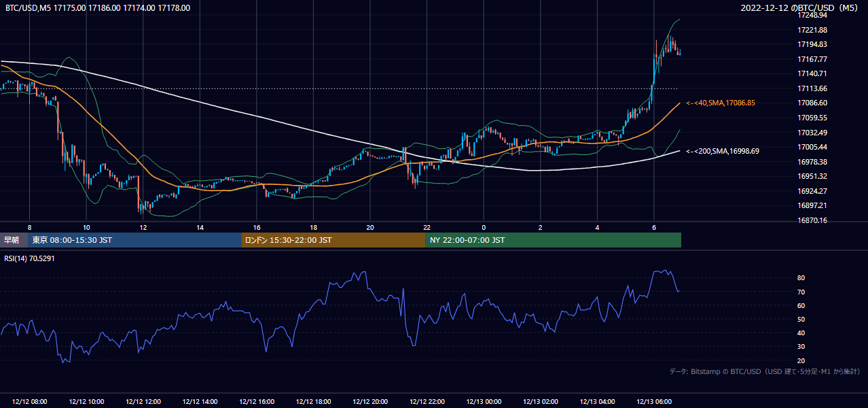Click the 12/13 06:00 time axis label

coord(654,402)
